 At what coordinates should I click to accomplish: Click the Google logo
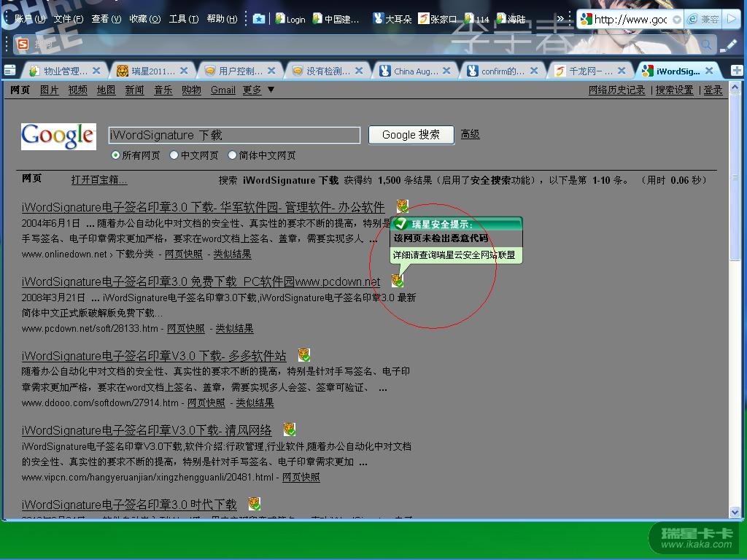58,136
